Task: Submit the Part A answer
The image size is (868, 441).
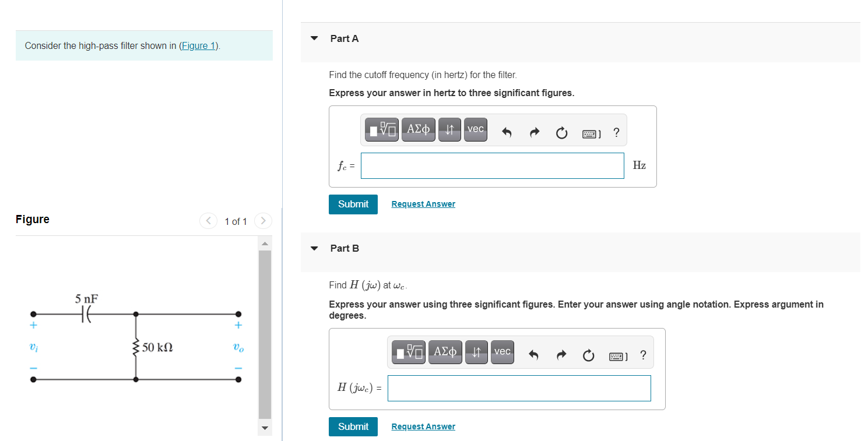Action: tap(353, 204)
